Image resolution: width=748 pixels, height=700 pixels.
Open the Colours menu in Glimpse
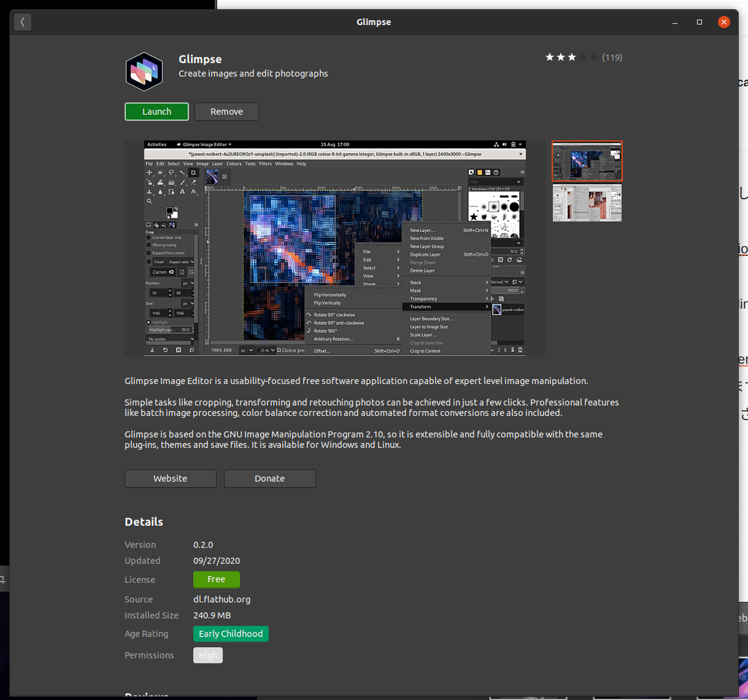[x=234, y=163]
